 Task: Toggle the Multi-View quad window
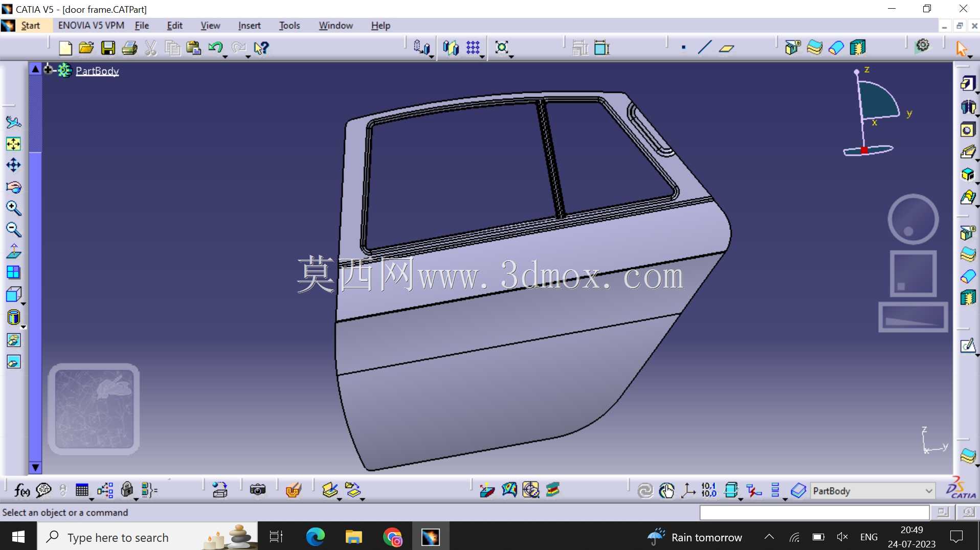[x=13, y=272]
